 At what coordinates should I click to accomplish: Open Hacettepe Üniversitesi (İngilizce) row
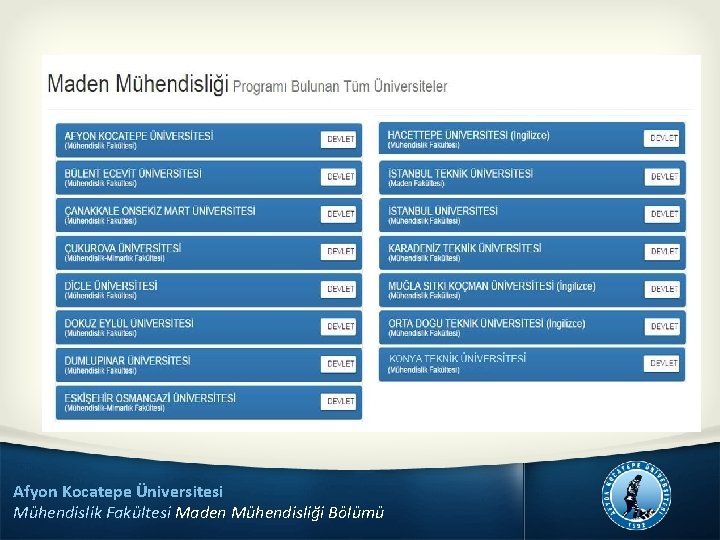532,138
